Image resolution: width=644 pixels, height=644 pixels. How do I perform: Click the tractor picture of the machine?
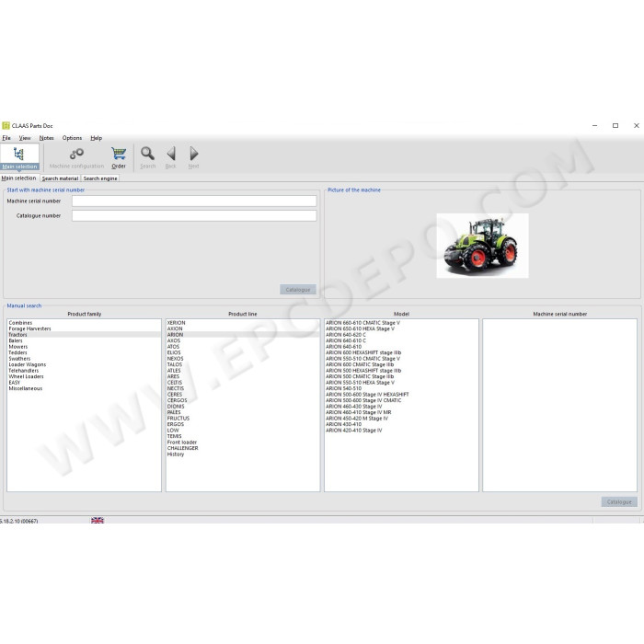coord(482,246)
